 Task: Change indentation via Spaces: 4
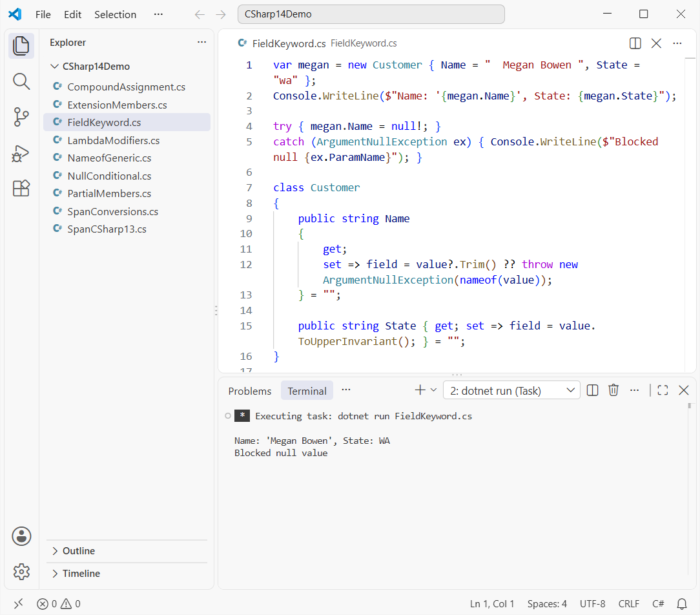tap(547, 604)
